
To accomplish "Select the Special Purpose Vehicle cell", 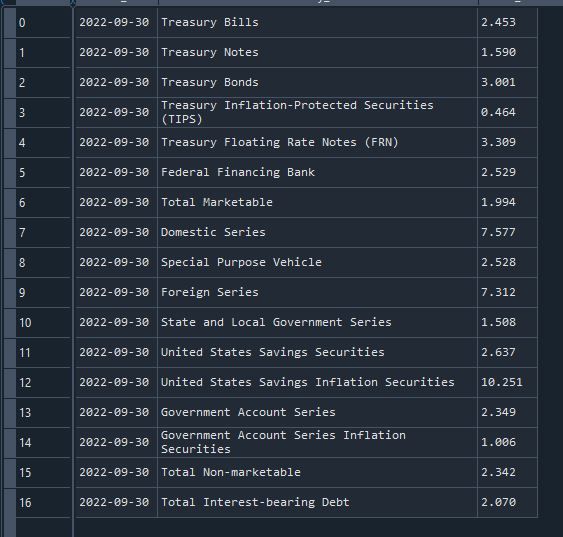I will (x=317, y=262).
